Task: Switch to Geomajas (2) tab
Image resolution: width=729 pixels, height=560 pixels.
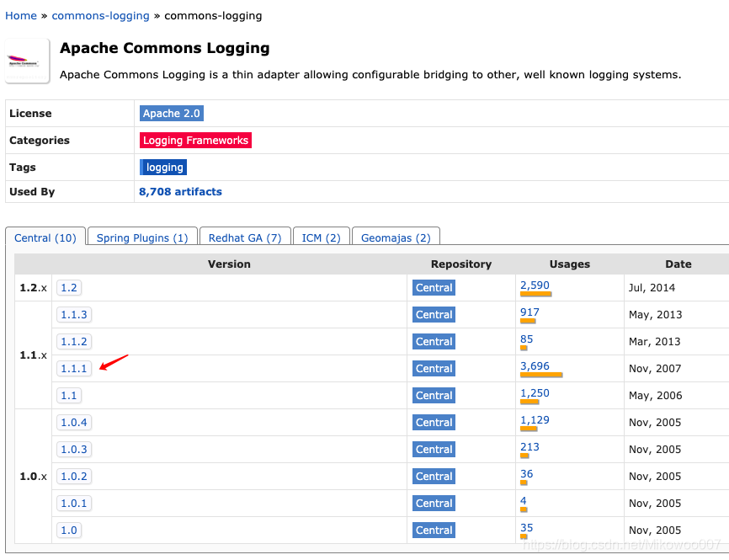Action: (x=396, y=238)
